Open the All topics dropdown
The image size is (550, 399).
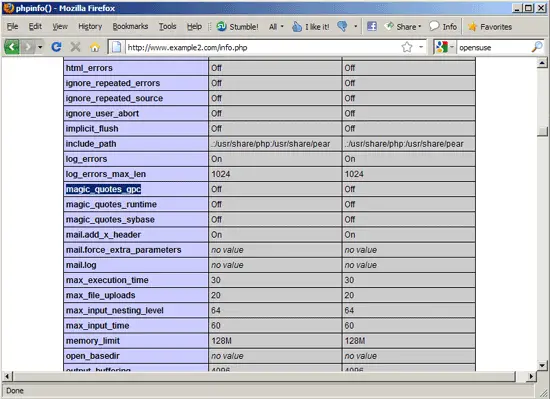(x=276, y=27)
